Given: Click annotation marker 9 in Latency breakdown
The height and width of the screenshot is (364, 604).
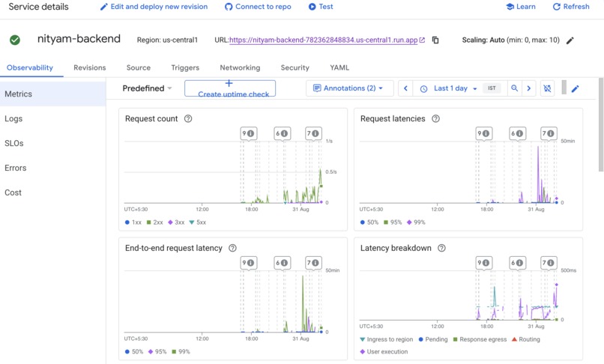Looking at the screenshot, I should click(484, 263).
